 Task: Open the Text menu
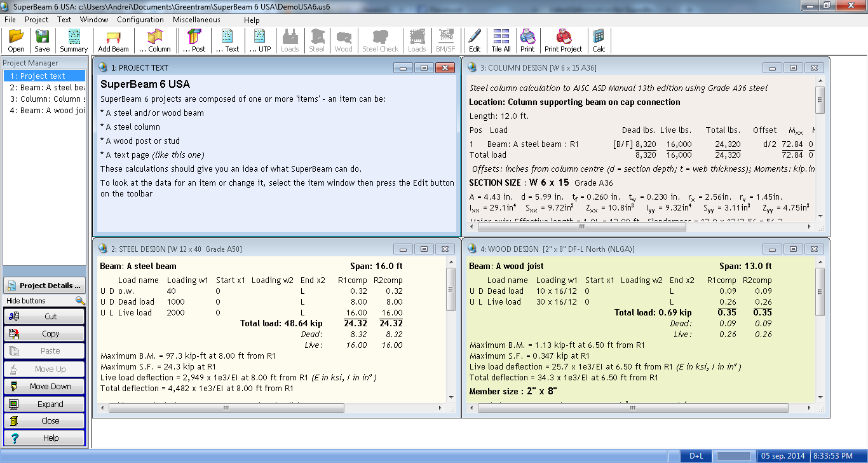tap(64, 20)
